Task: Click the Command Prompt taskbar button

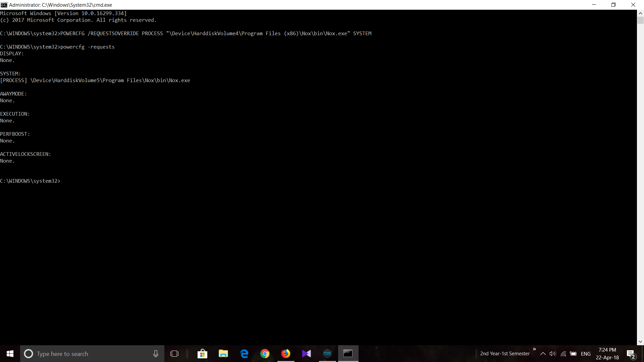Action: (x=348, y=354)
